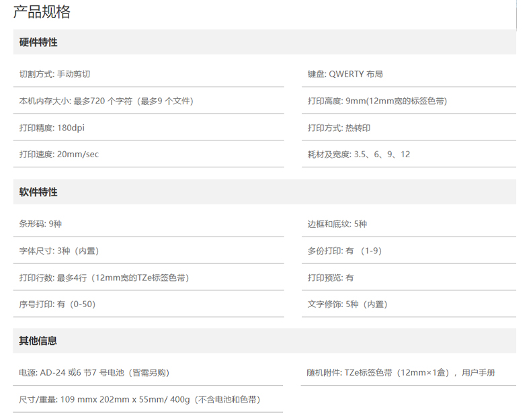
Task: Click the 字体尺寸: 3种 row
Action: tap(59, 251)
